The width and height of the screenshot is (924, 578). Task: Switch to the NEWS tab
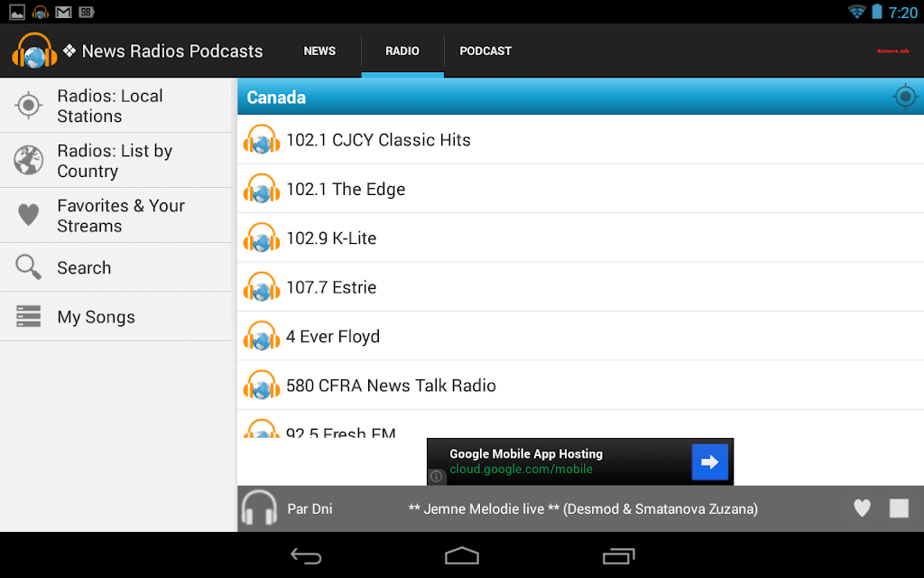[319, 51]
